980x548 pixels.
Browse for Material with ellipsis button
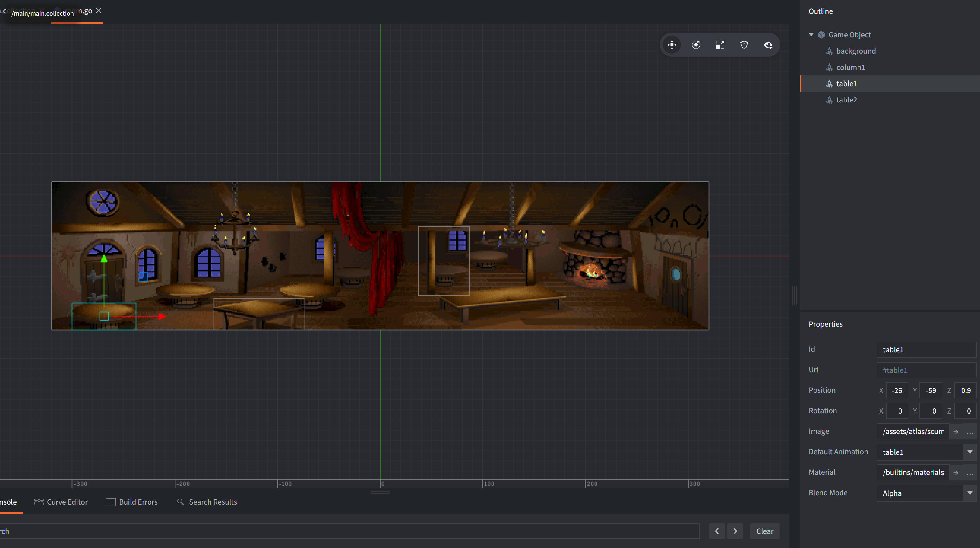pyautogui.click(x=970, y=473)
